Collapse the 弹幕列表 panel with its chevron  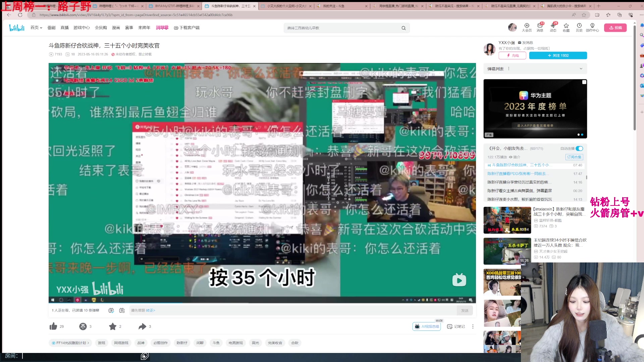point(581,68)
